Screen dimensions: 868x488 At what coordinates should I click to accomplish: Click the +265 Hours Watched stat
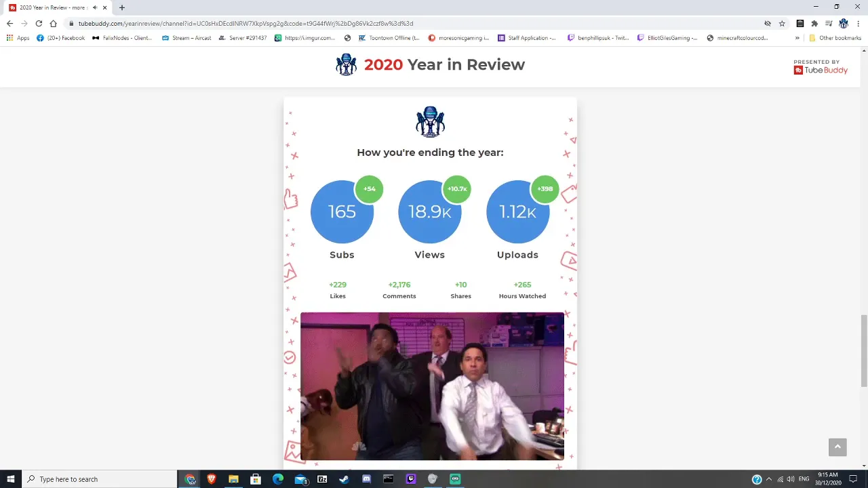coord(522,290)
